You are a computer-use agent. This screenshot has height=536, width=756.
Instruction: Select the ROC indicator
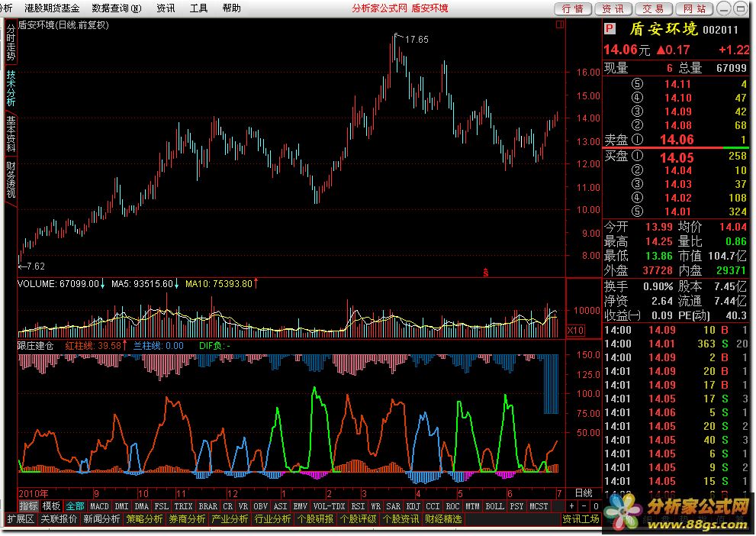(452, 506)
